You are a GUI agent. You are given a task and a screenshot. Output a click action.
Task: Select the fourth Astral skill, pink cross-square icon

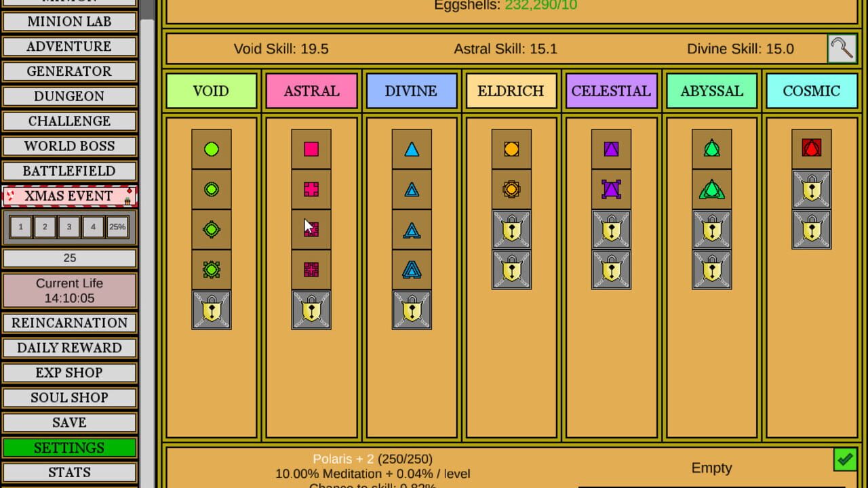point(311,270)
